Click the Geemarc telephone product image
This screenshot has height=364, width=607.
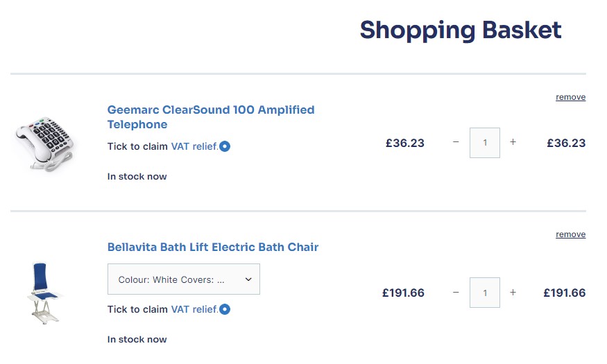tap(43, 144)
